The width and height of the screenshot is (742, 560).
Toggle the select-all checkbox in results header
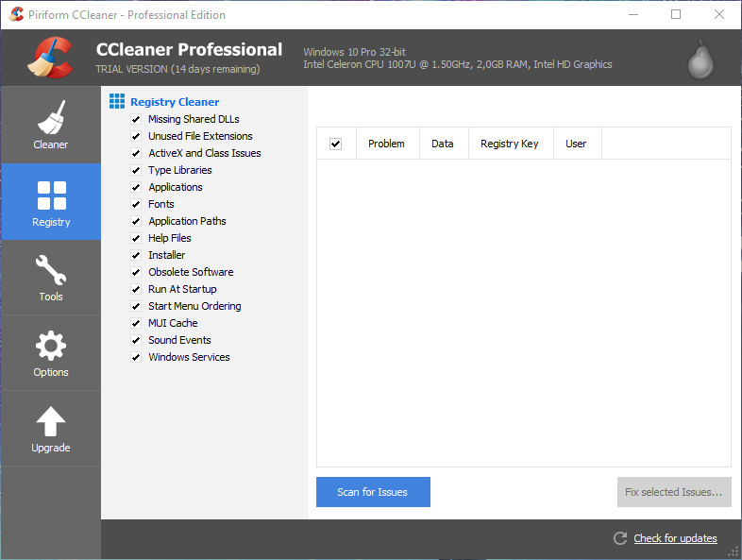point(335,144)
